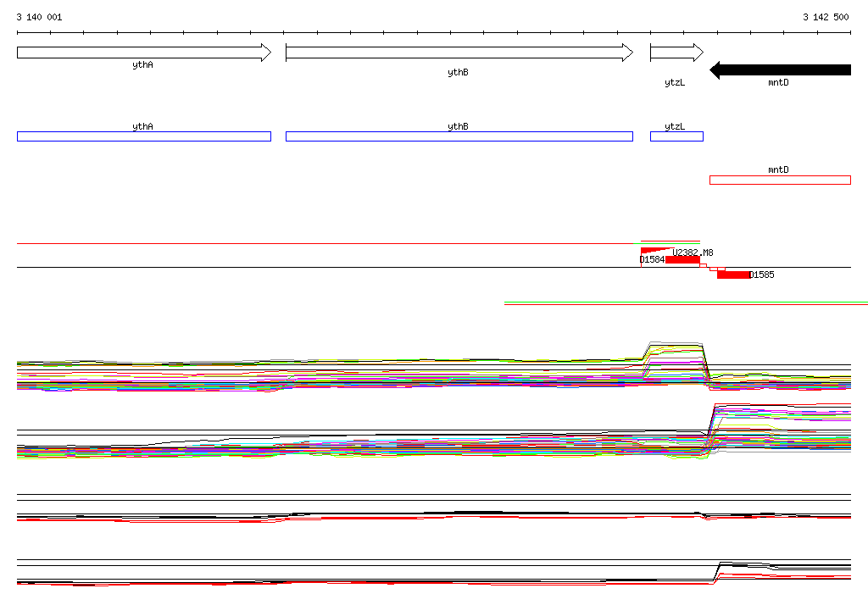
Task: Click the red D1584 feature block
Action: 682,259
